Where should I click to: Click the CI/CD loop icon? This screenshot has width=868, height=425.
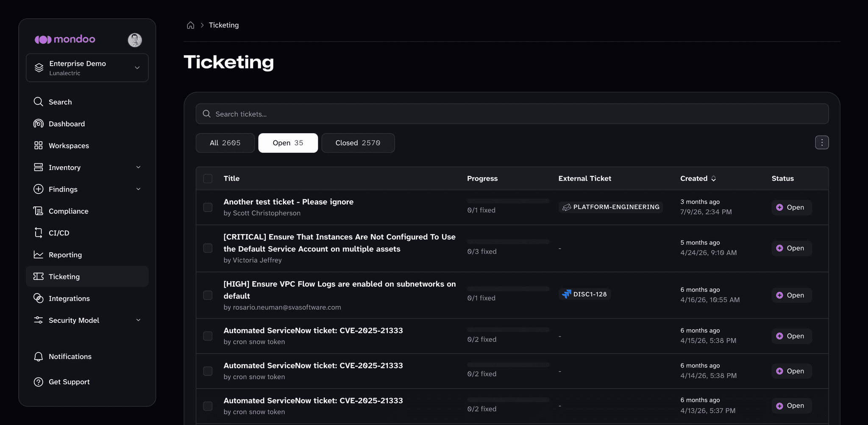38,233
